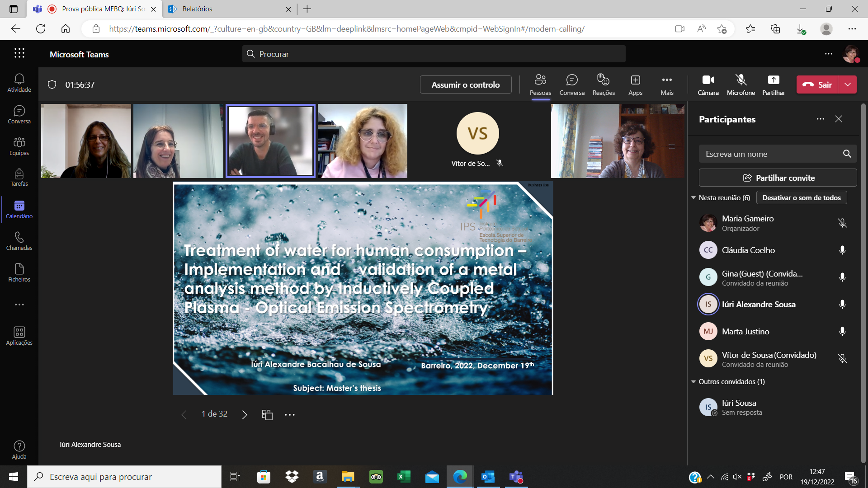The image size is (868, 488).
Task: Open the Reações reactions menu
Action: pyautogui.click(x=604, y=84)
